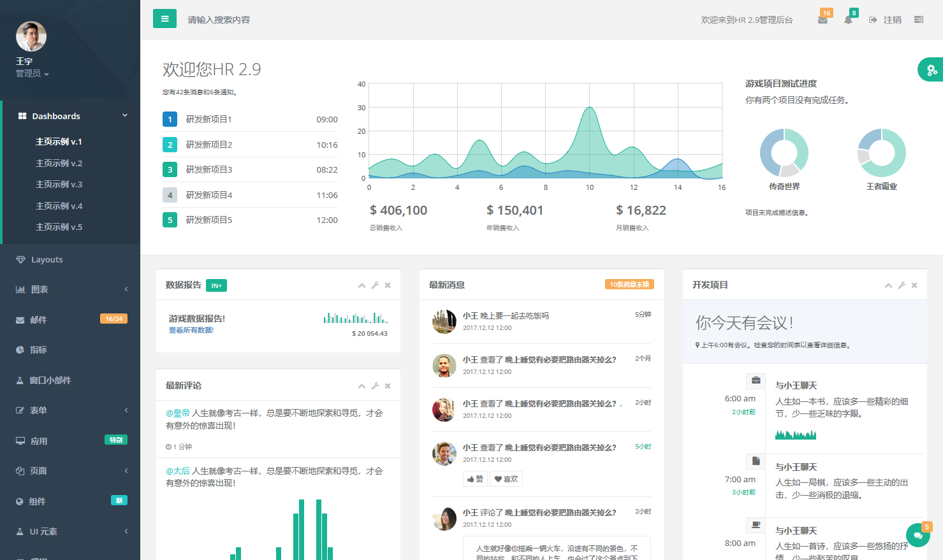
Task: Click briefcase icon at 6:00 am
Action: [x=756, y=380]
